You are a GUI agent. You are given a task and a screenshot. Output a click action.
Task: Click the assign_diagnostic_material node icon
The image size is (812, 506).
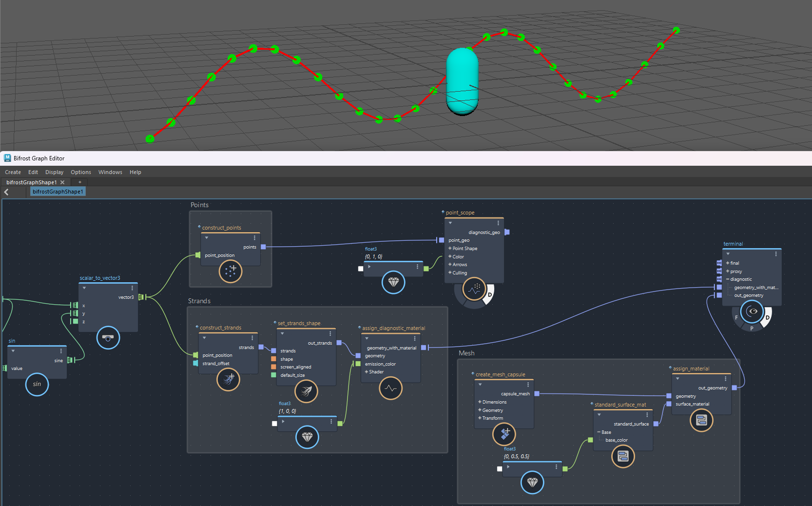[x=391, y=389]
